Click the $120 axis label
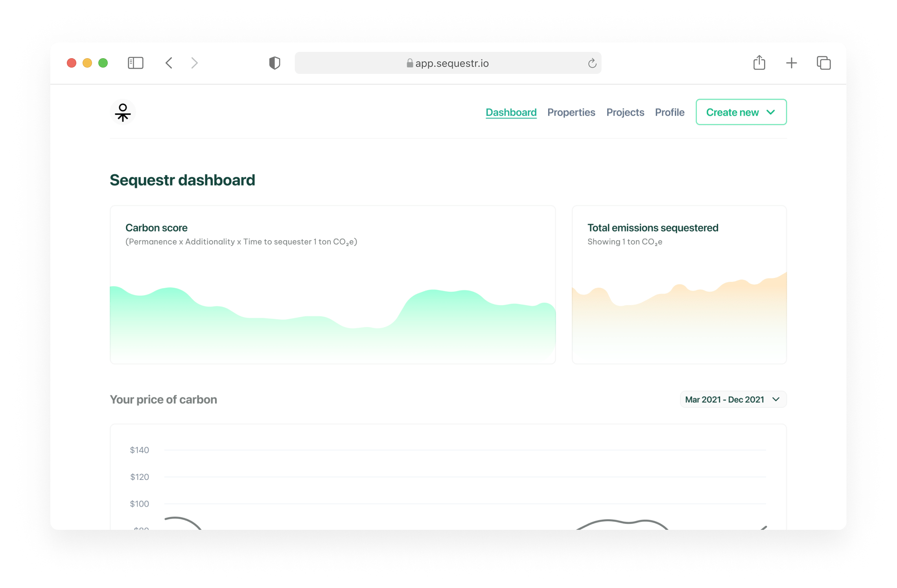This screenshot has width=897, height=588. coord(139,477)
